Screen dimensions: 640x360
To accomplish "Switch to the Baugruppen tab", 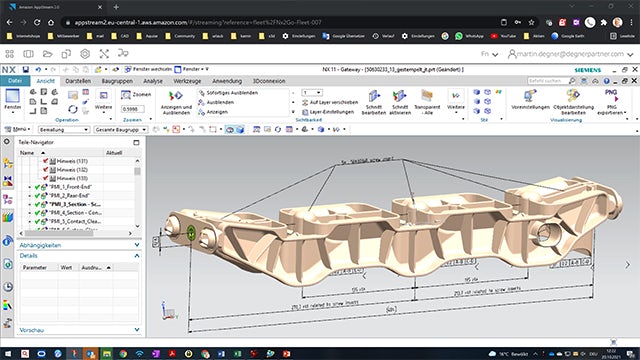I will coord(117,81).
